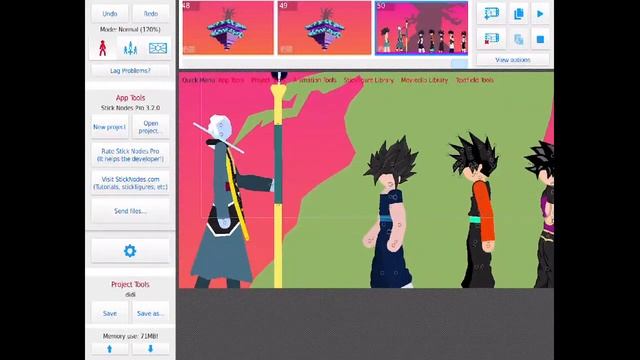Open View options

pyautogui.click(x=513, y=60)
